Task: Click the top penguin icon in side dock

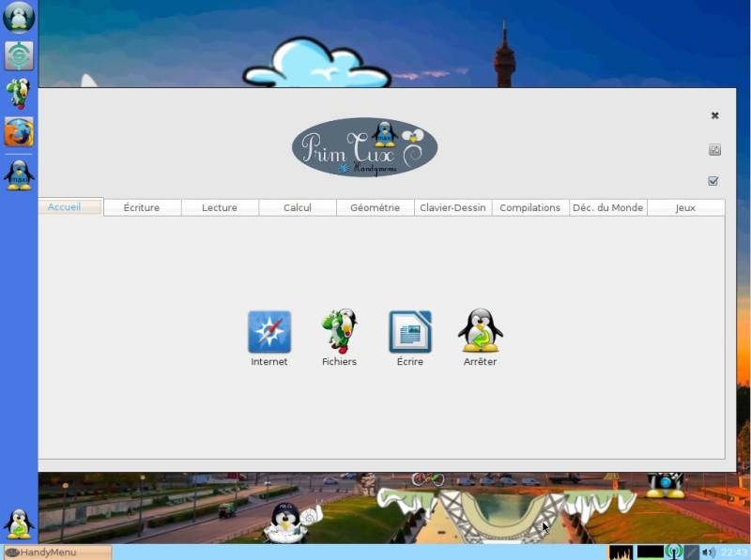Action: coord(19,17)
